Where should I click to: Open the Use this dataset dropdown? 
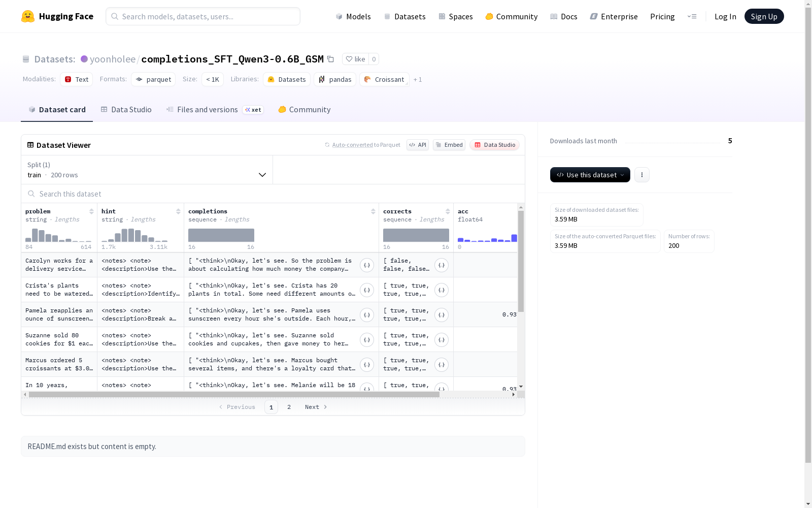(590, 175)
